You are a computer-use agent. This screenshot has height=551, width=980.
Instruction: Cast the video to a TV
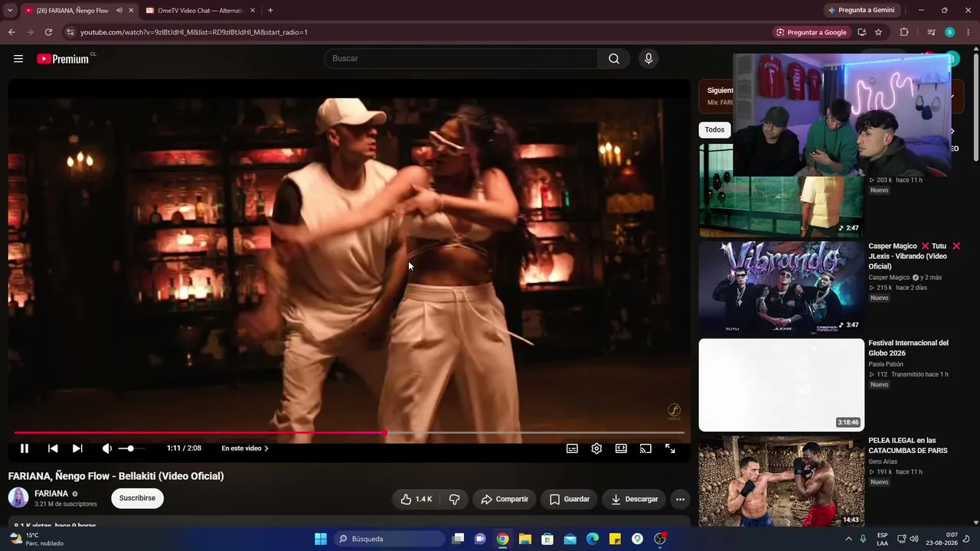pyautogui.click(x=645, y=448)
